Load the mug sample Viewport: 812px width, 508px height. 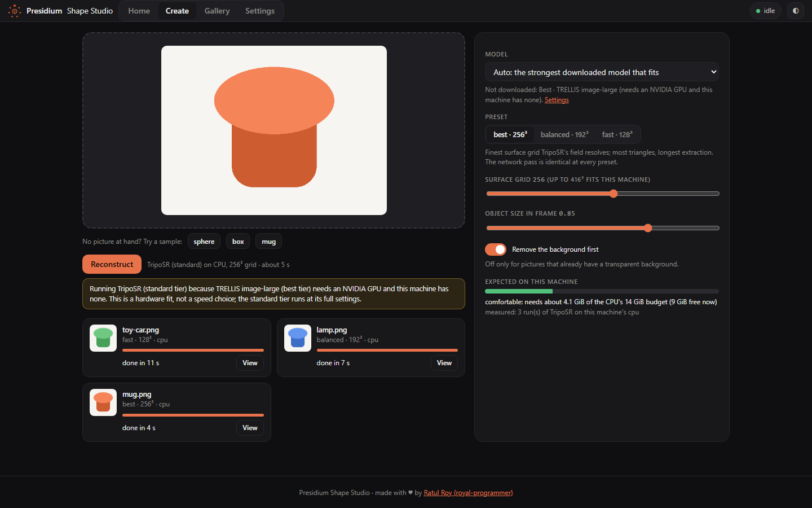point(268,242)
